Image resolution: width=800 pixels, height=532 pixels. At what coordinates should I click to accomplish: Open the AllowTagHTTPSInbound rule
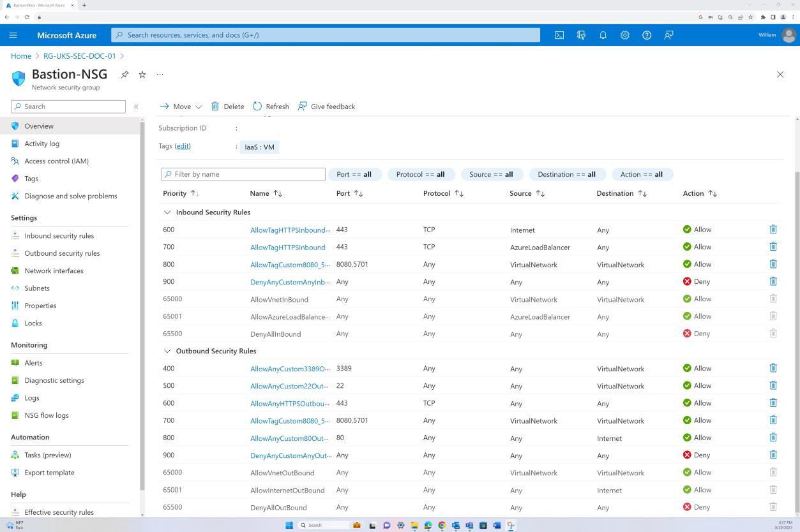[287, 247]
